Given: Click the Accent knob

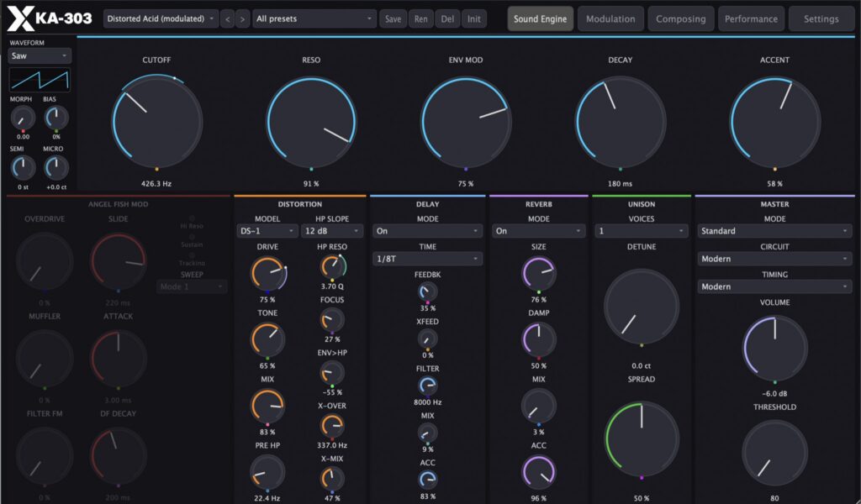Looking at the screenshot, I should 774,122.
